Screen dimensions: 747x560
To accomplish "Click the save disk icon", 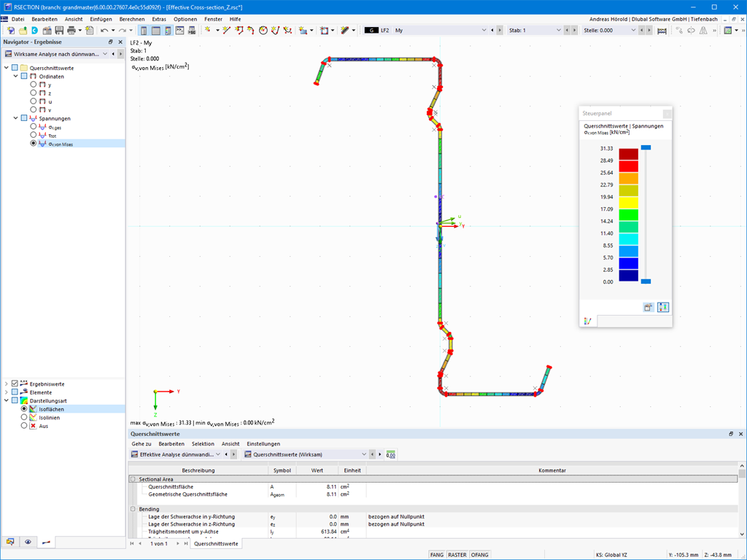I will [x=59, y=31].
